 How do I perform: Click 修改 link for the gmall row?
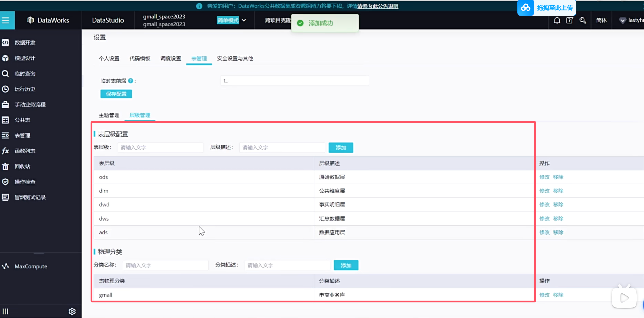coord(545,295)
